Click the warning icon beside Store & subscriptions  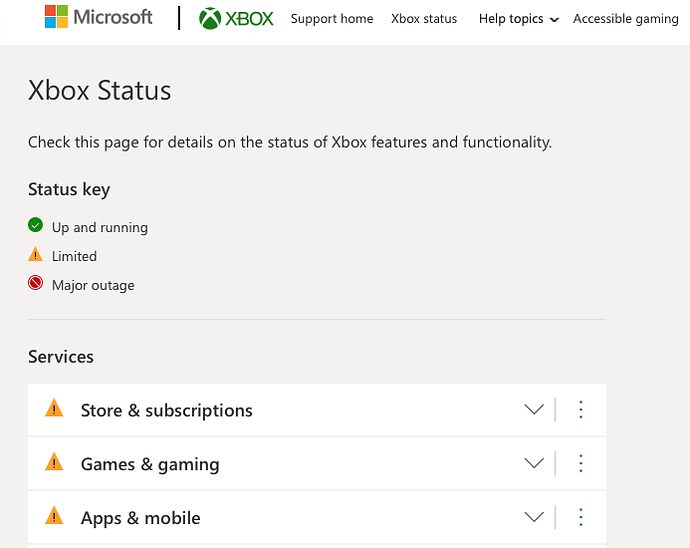[x=54, y=408]
